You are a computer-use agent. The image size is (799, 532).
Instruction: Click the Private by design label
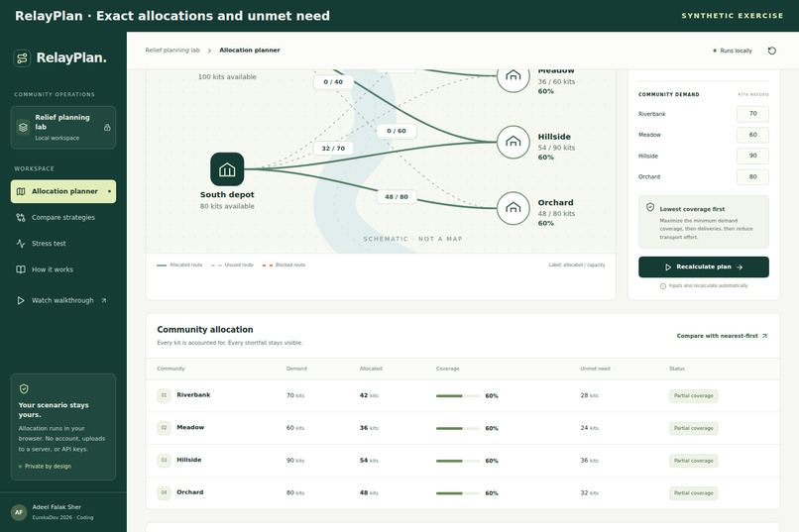[x=45, y=467]
